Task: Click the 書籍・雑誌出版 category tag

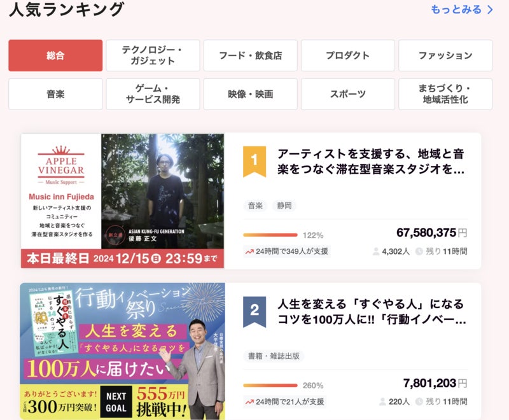Action: tap(274, 356)
